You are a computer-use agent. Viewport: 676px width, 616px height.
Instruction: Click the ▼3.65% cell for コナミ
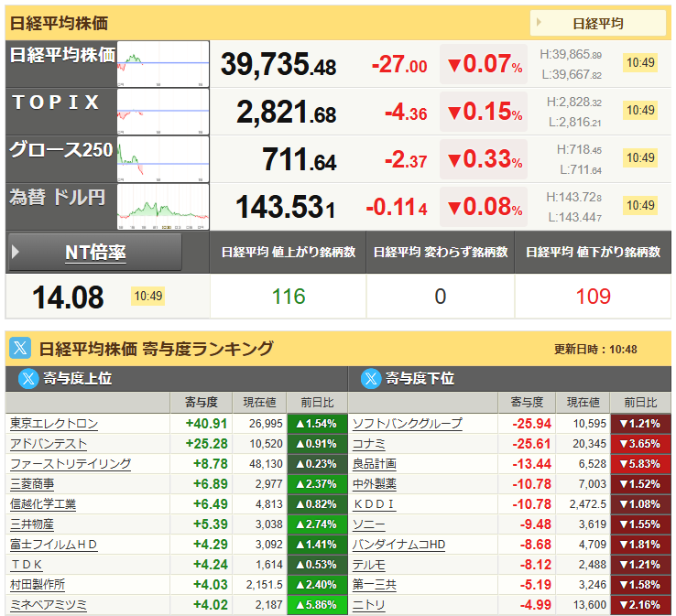pyautogui.click(x=640, y=444)
